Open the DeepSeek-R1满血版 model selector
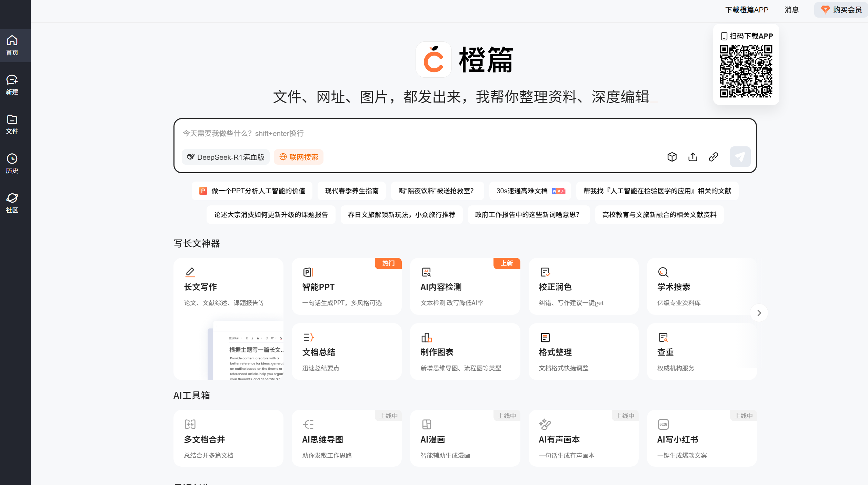868x485 pixels. pos(226,157)
